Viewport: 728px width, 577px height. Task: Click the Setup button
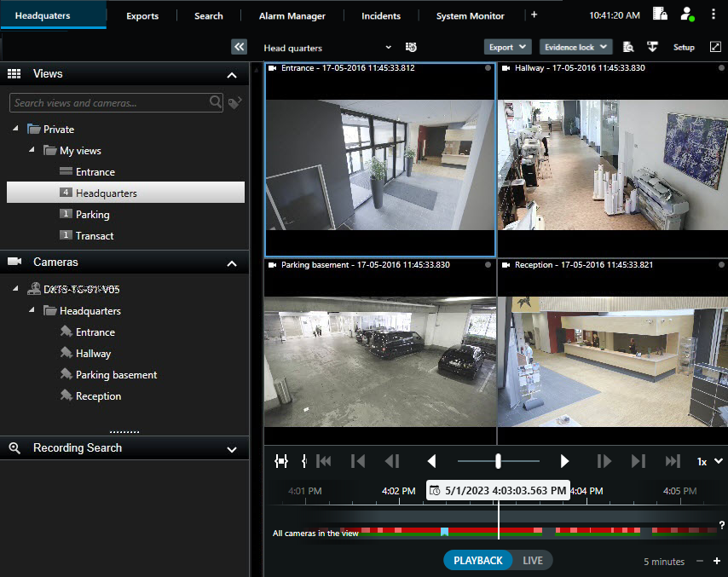684,47
